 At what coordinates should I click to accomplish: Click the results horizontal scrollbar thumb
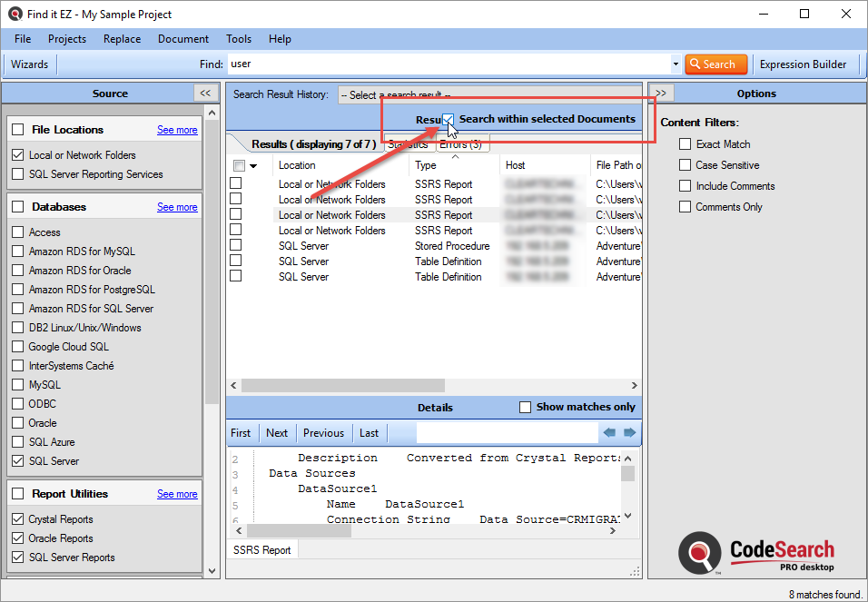point(343,386)
